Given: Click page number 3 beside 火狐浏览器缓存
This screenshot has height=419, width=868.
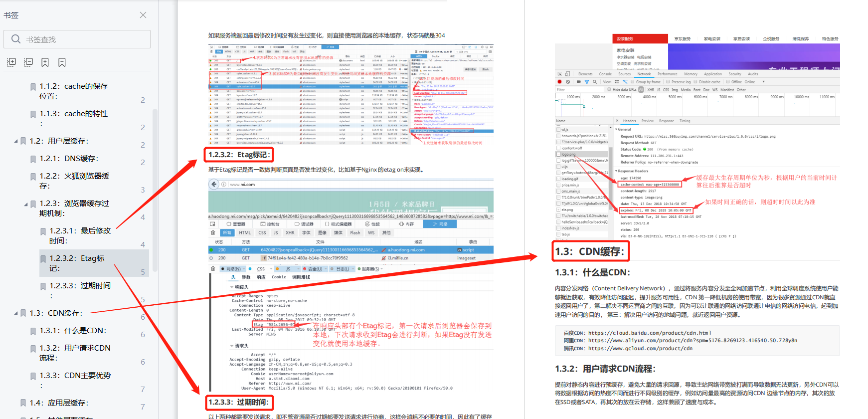Looking at the screenshot, I should [x=143, y=190].
